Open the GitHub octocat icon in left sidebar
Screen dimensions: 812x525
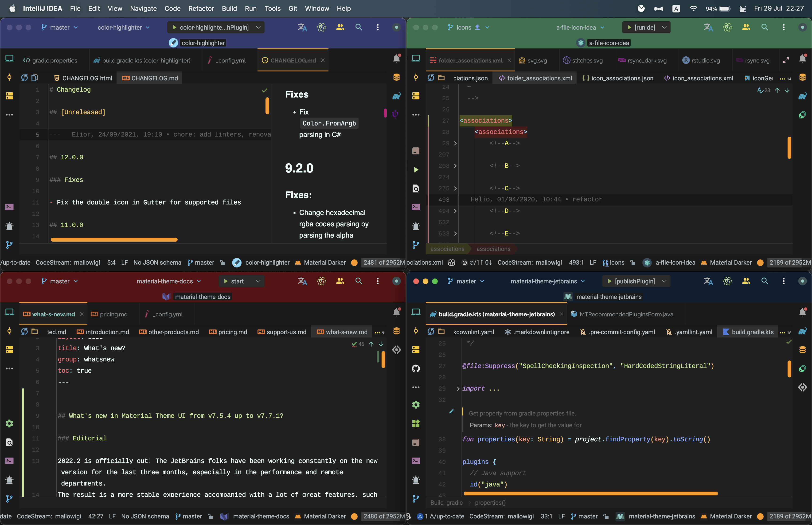[x=416, y=368]
